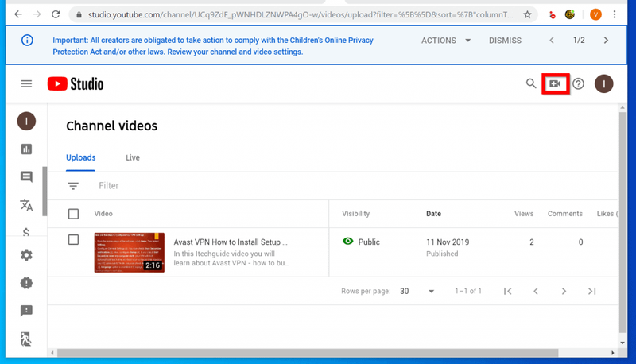
Task: Dismiss the privacy notice banner
Action: [x=505, y=41]
